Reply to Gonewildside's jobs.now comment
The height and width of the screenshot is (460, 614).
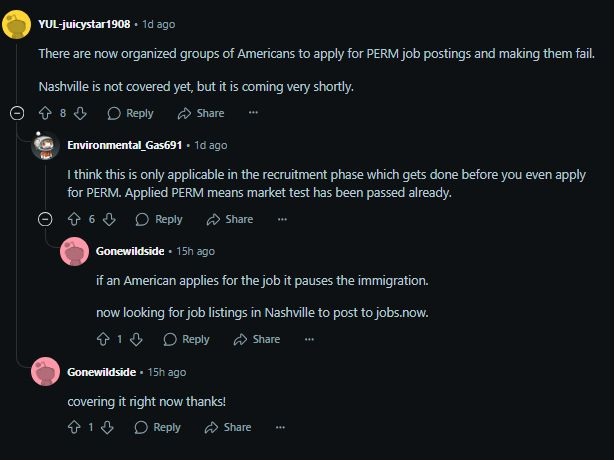click(x=186, y=339)
